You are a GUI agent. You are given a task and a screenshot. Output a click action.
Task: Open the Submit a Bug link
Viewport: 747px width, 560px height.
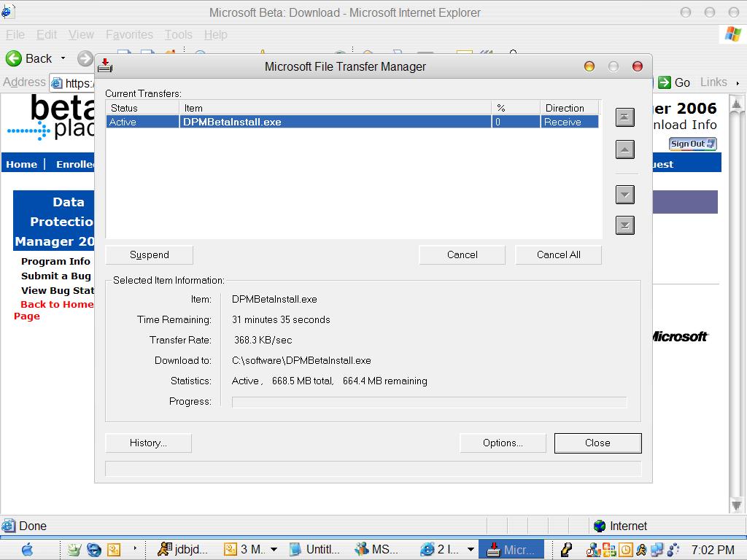(x=55, y=276)
